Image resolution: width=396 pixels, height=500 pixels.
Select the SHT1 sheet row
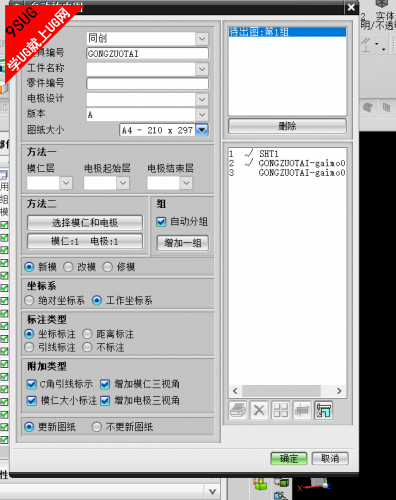(x=287, y=154)
